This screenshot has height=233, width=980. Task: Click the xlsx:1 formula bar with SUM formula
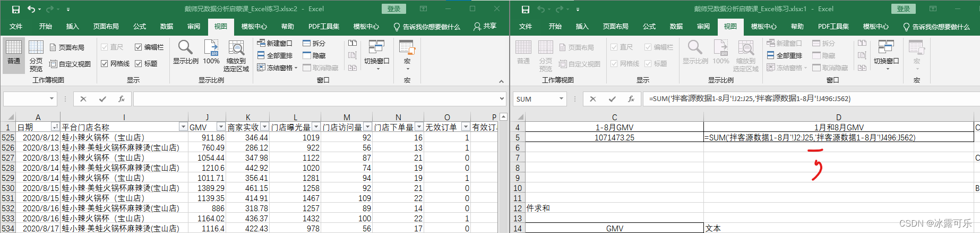[811, 99]
